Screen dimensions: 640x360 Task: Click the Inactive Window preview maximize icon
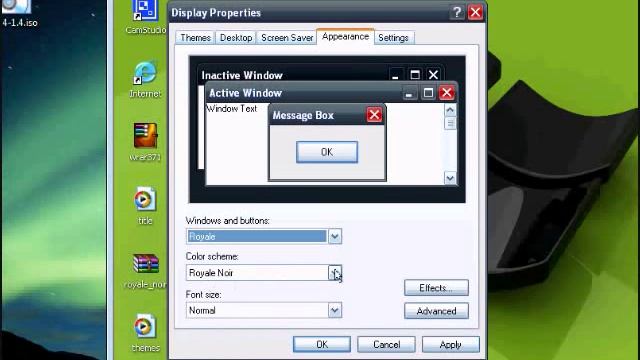click(415, 75)
